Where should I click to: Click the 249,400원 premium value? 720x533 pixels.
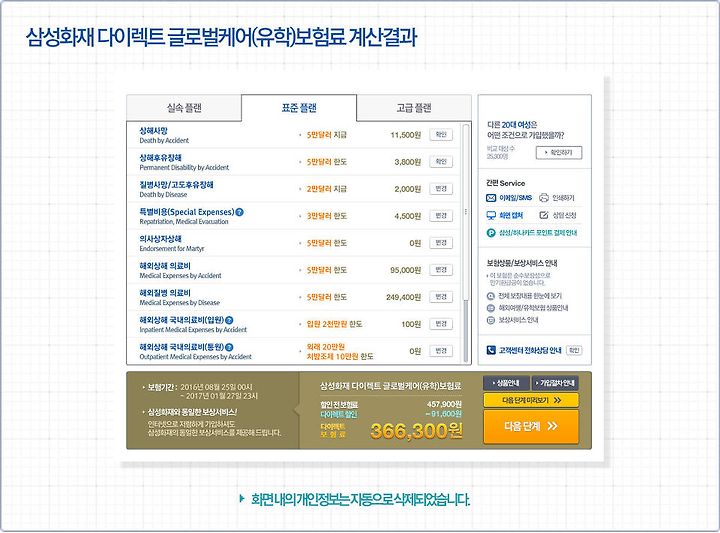(x=404, y=297)
